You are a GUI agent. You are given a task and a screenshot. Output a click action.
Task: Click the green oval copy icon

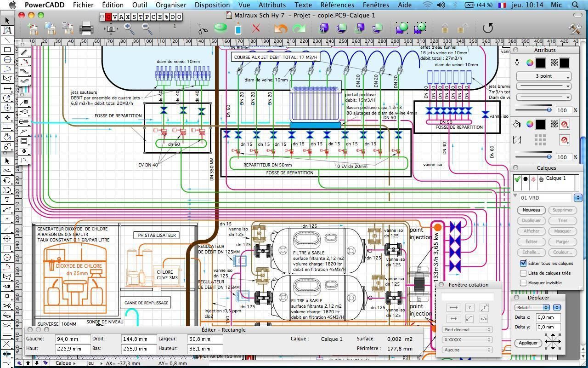pyautogui.click(x=220, y=29)
